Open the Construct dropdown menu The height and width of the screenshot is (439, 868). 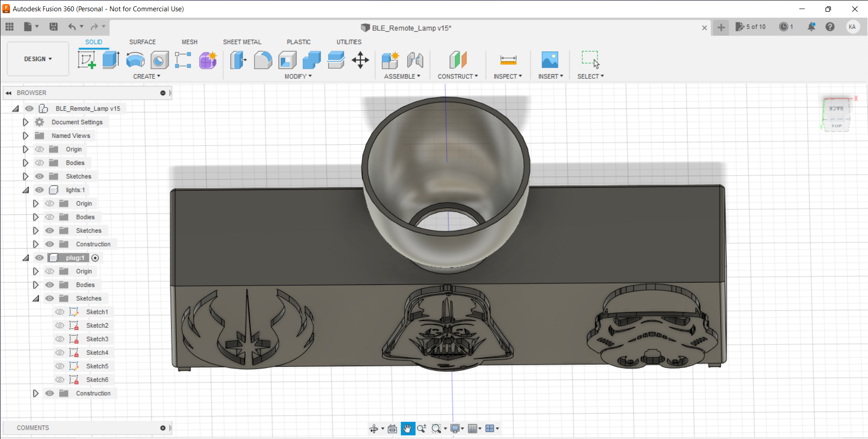(x=458, y=76)
